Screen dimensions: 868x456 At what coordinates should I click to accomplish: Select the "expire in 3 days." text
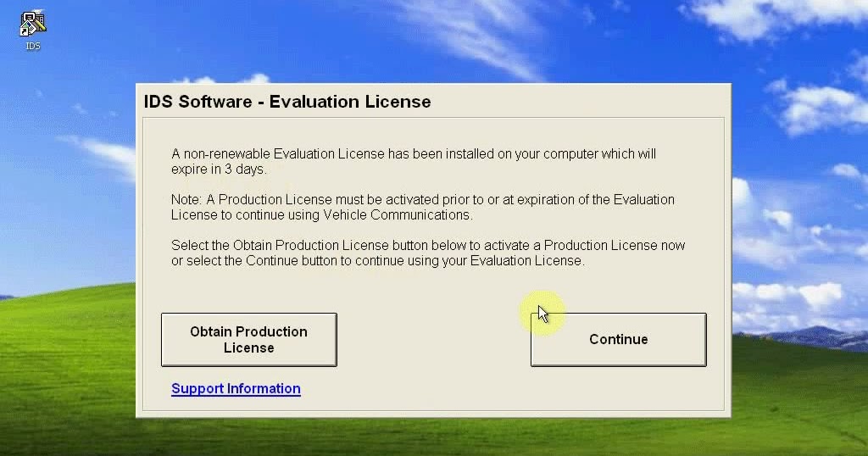220,170
